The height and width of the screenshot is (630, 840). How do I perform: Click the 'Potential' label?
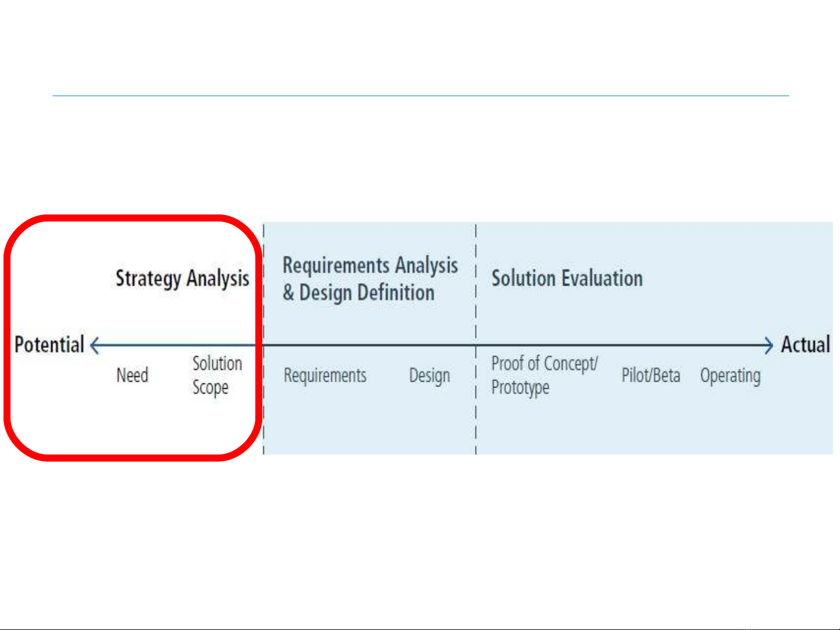(x=50, y=344)
